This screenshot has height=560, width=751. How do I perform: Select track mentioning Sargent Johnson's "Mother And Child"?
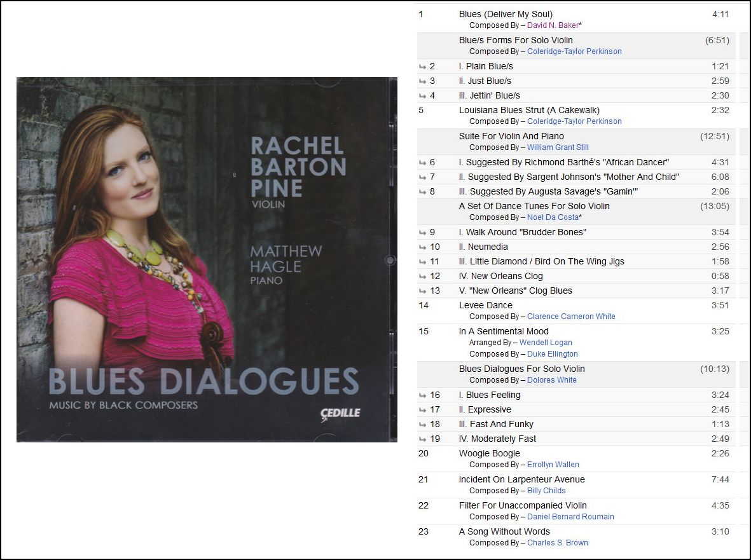coord(569,177)
